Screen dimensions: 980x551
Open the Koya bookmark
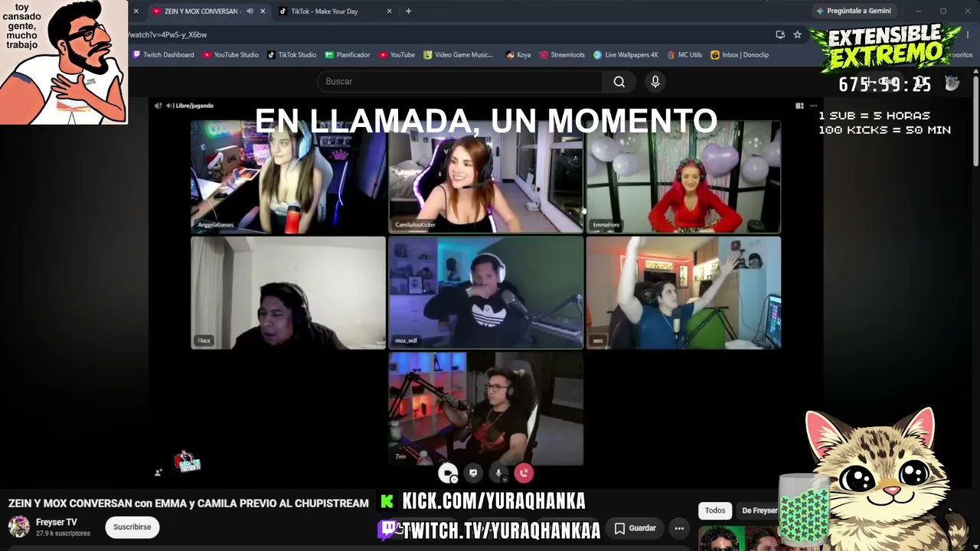(518, 55)
